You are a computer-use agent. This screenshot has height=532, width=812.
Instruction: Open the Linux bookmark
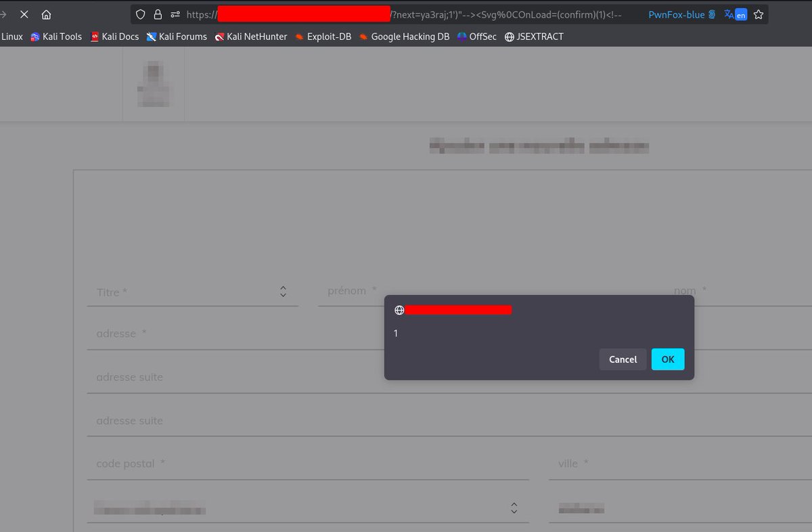coord(12,37)
